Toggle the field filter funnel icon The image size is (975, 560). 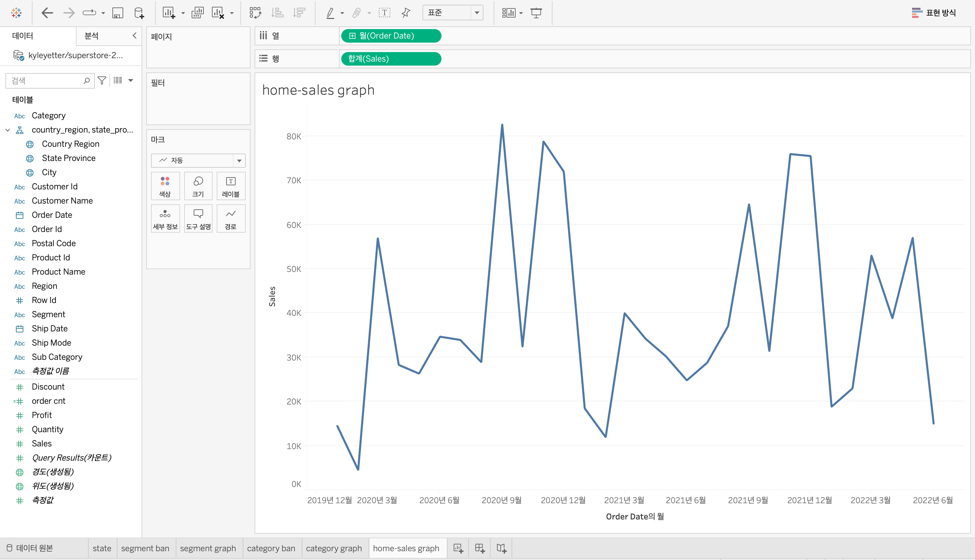(102, 80)
